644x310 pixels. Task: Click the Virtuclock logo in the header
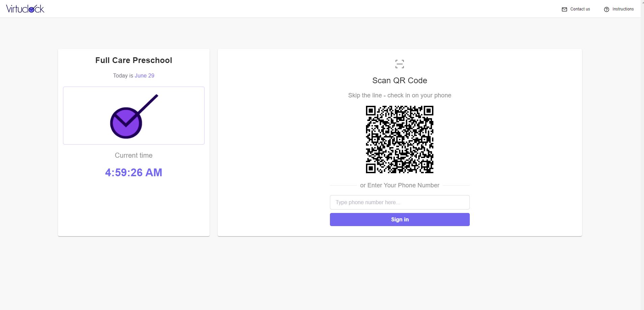(x=25, y=9)
